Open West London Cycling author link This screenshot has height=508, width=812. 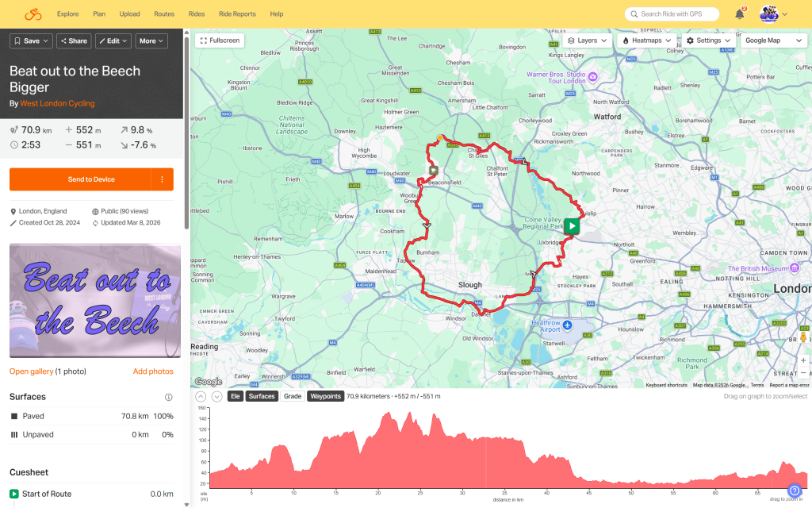(x=57, y=103)
